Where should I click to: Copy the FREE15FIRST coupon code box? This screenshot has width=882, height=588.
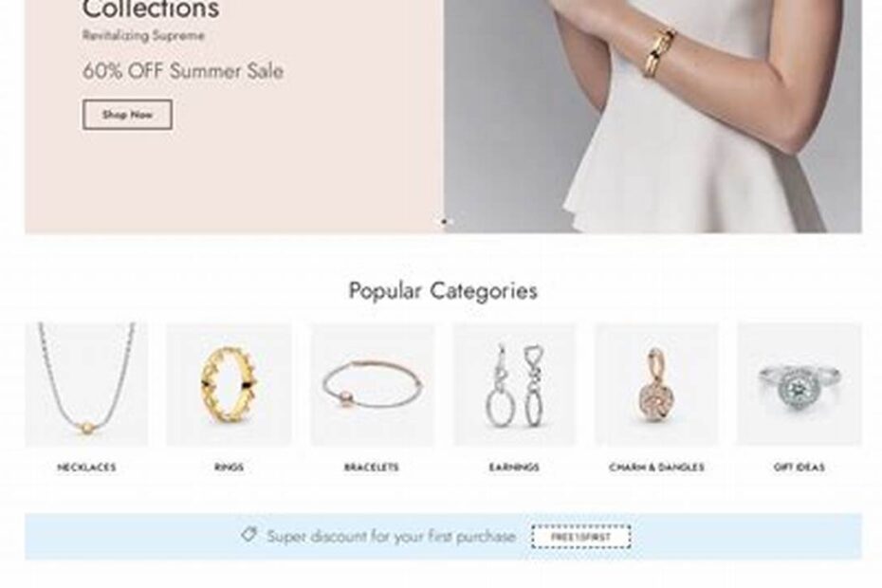[x=581, y=537]
